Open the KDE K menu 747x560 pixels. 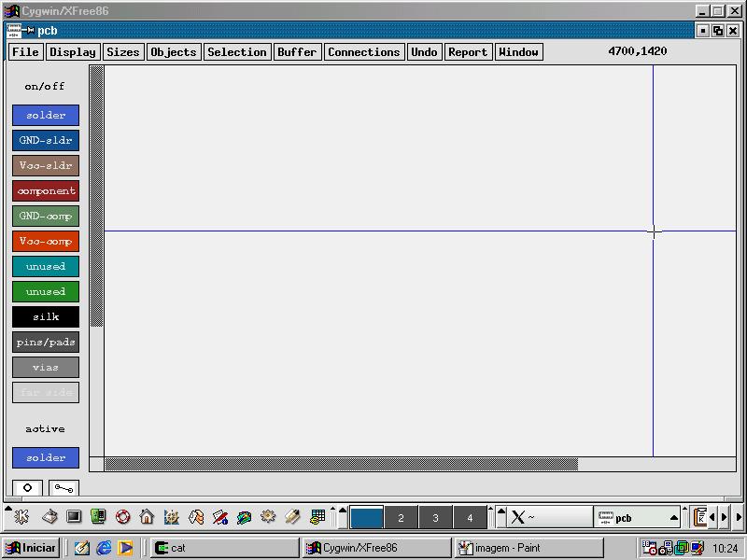click(x=21, y=516)
